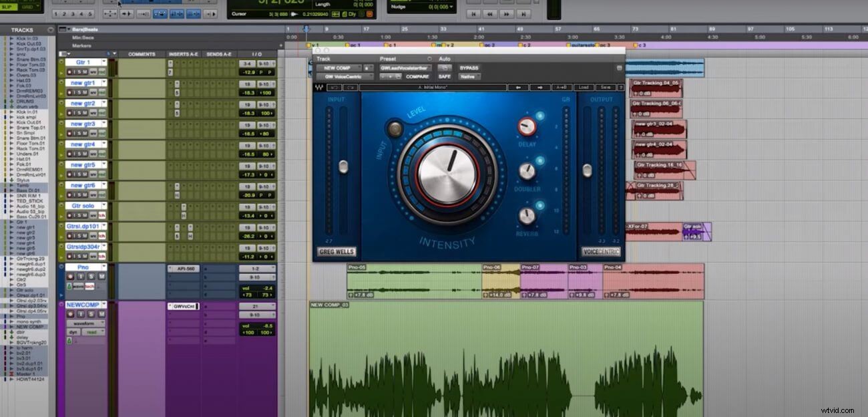Open the TRACKS panel header menu
This screenshot has height=417, width=868.
[49, 30]
